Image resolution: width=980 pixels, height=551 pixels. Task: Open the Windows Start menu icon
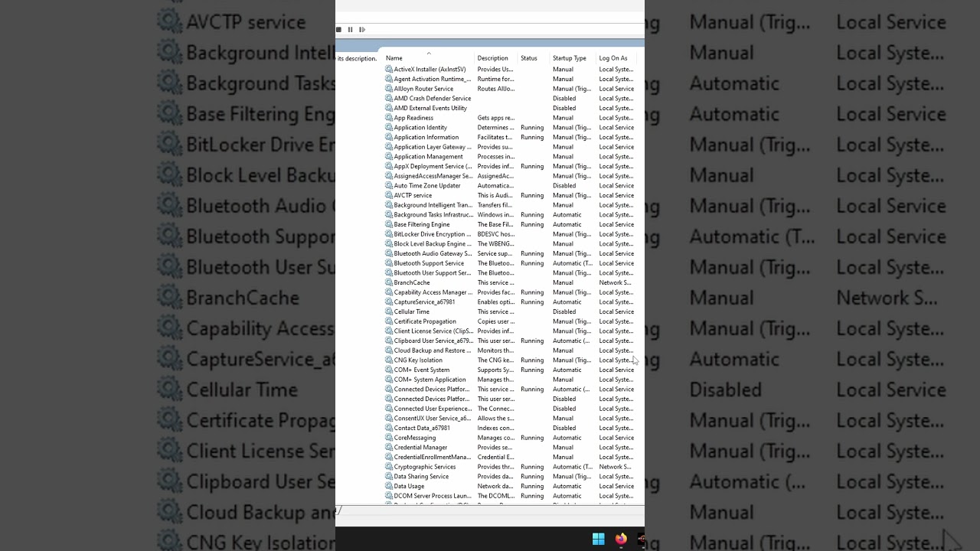tap(598, 539)
